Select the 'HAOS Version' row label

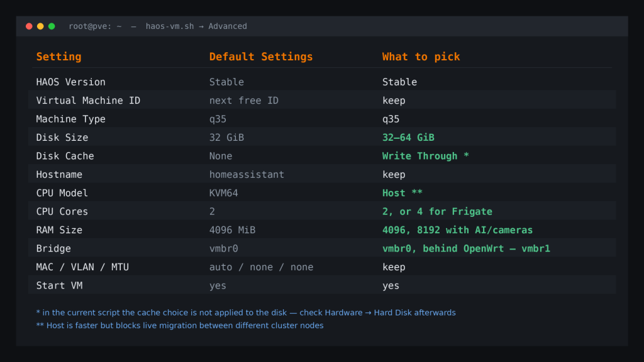coord(70,82)
